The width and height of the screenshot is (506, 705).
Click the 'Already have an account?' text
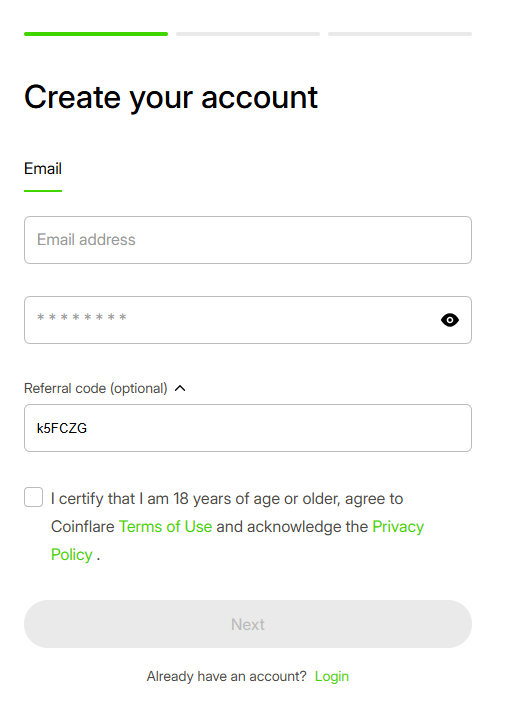pyautogui.click(x=226, y=676)
